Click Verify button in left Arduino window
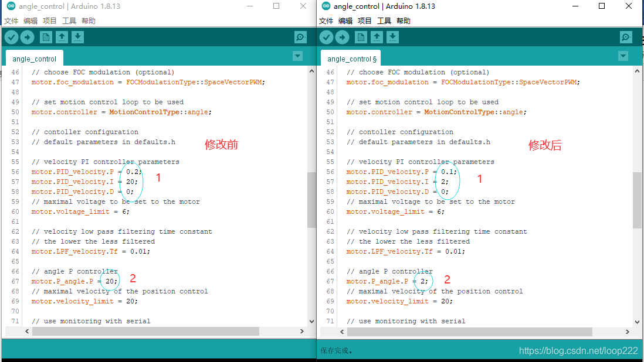644x362 pixels. point(12,37)
